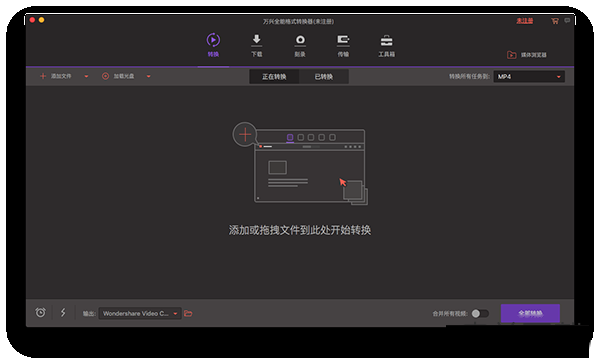
Task: Click the purple 全部转换 button
Action: click(x=530, y=313)
